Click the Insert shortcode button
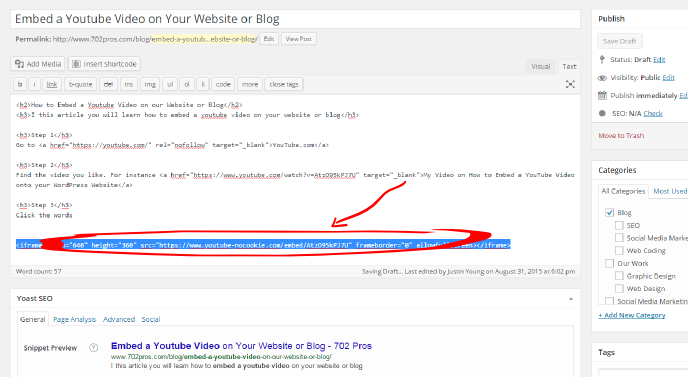This screenshot has height=377, width=688. [104, 64]
